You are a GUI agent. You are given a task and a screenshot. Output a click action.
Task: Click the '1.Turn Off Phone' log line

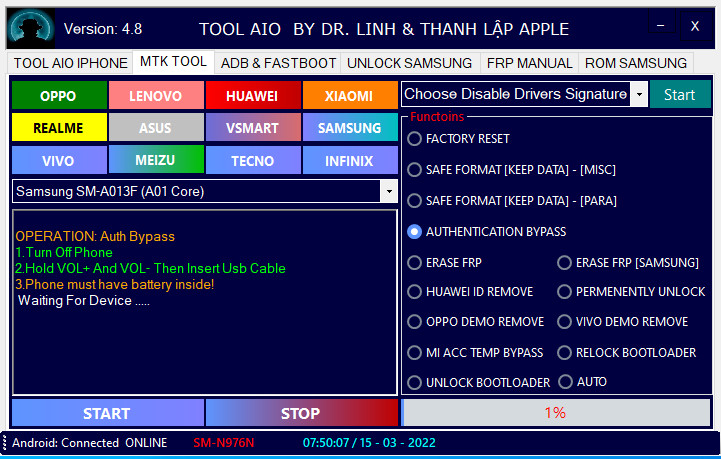coord(64,252)
